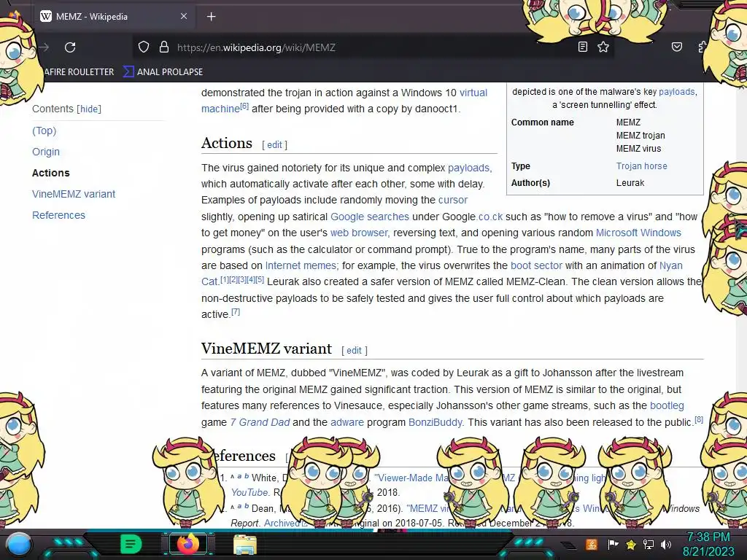Viewport: 747px width, 560px height.
Task: Open payloads link in infobox caption
Action: click(x=676, y=91)
